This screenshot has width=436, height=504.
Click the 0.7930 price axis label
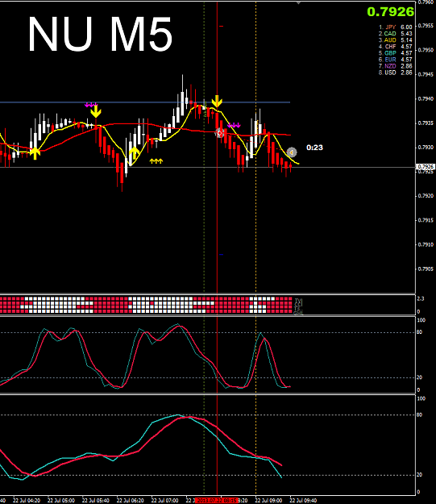[x=426, y=148]
